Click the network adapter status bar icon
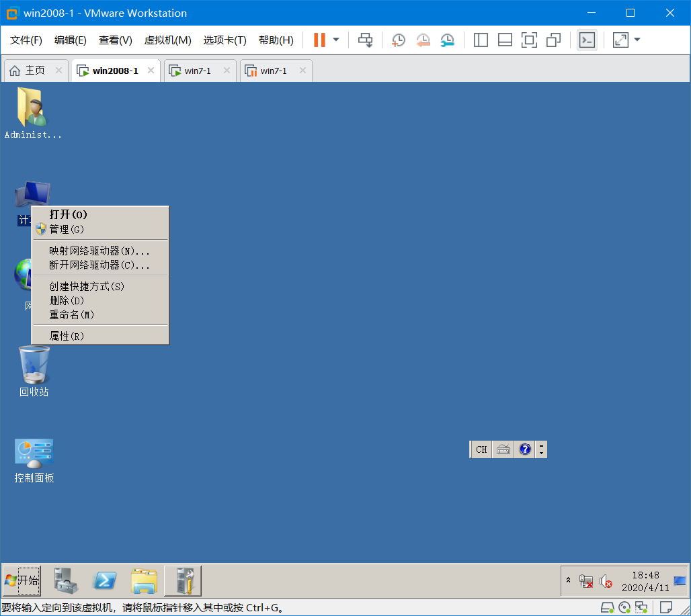Screen dimensions: 691x616 (x=641, y=608)
